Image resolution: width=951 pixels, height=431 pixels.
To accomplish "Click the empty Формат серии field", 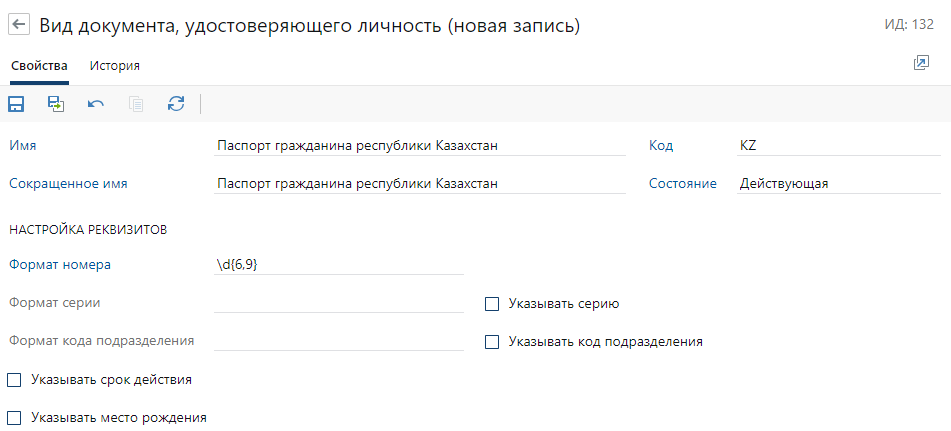I will (x=338, y=303).
